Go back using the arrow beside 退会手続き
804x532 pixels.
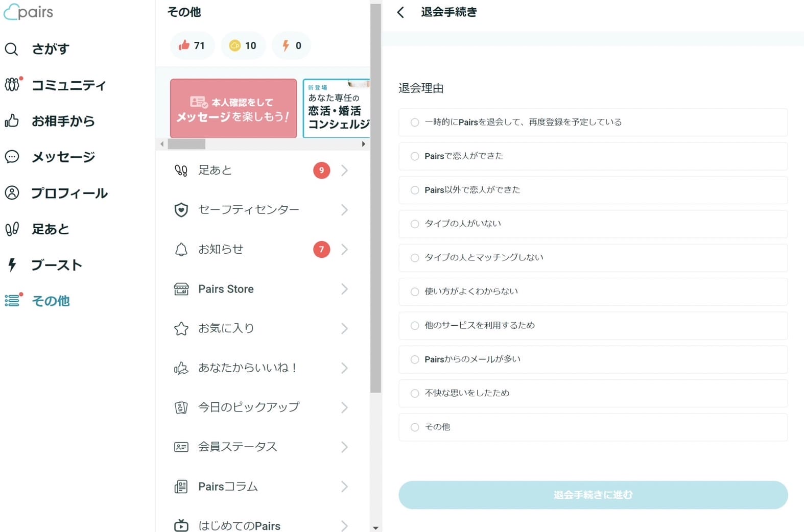pyautogui.click(x=401, y=12)
